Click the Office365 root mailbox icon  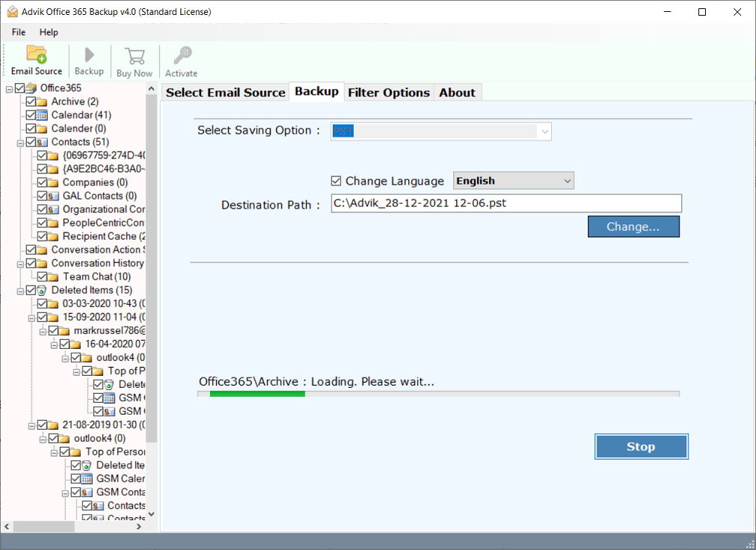coord(31,87)
